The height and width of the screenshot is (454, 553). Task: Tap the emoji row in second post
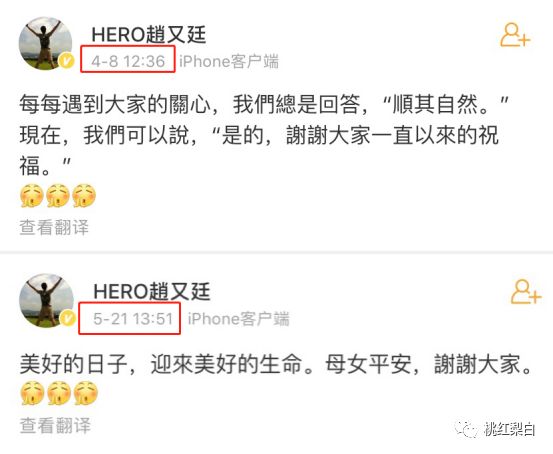[x=59, y=393]
